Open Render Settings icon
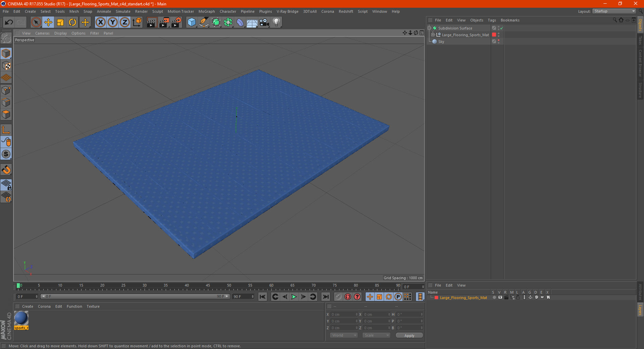This screenshot has height=349, width=644. (x=176, y=22)
